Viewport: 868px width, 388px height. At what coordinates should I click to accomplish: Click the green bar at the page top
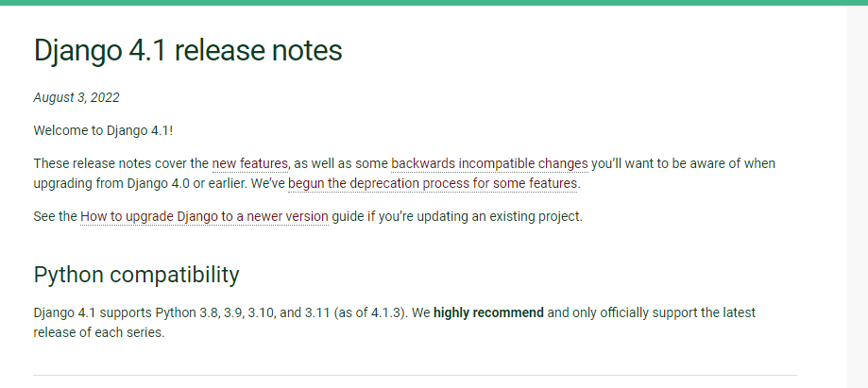(434, 3)
